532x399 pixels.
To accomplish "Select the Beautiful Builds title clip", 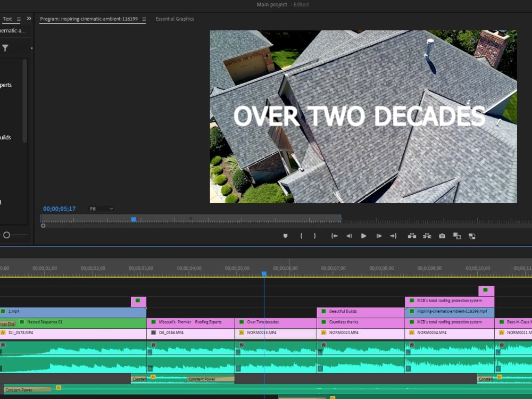I will [x=361, y=311].
